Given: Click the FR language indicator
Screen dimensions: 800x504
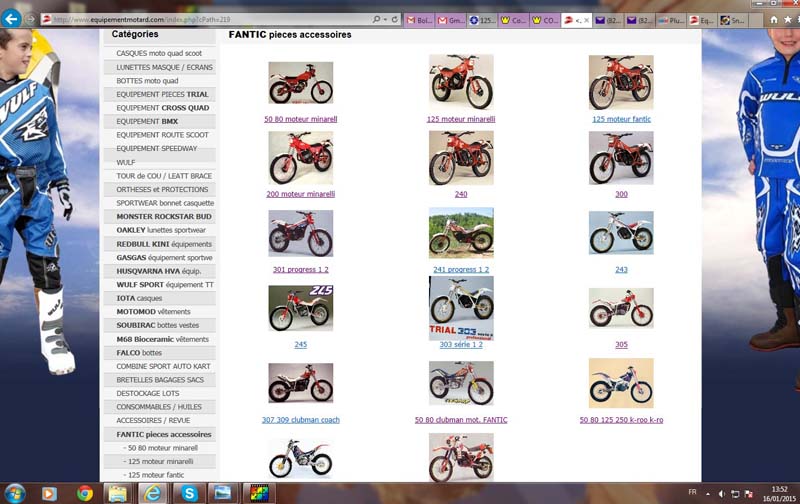Looking at the screenshot, I should (x=692, y=492).
